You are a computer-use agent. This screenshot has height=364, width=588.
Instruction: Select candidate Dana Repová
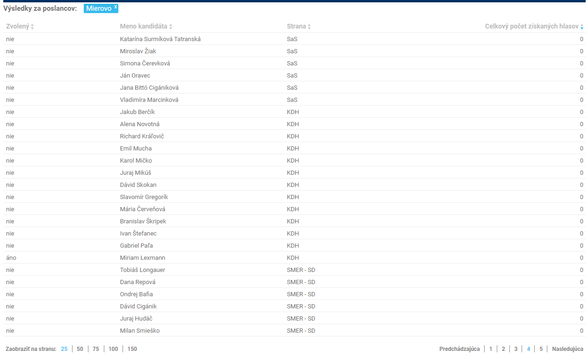tap(138, 282)
